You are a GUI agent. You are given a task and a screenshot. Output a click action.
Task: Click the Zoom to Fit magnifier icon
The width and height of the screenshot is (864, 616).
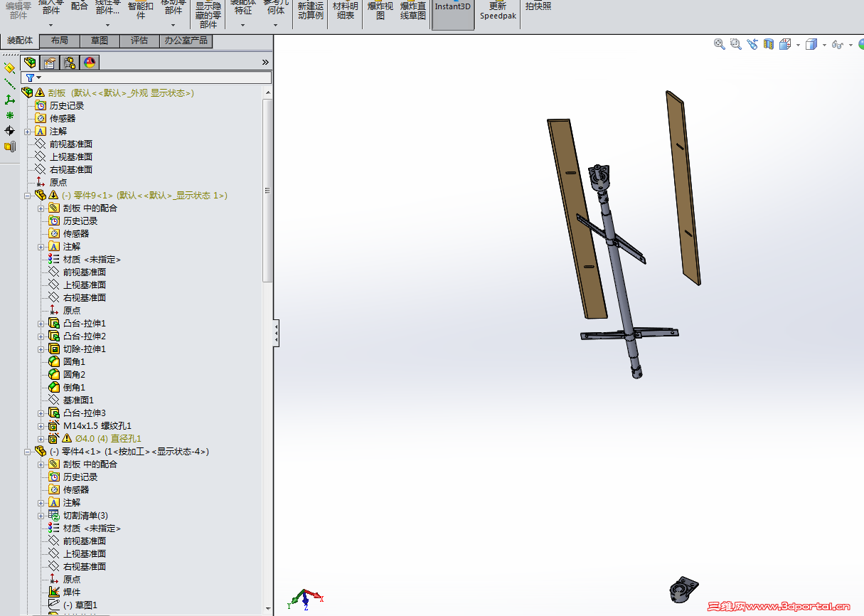pyautogui.click(x=720, y=44)
